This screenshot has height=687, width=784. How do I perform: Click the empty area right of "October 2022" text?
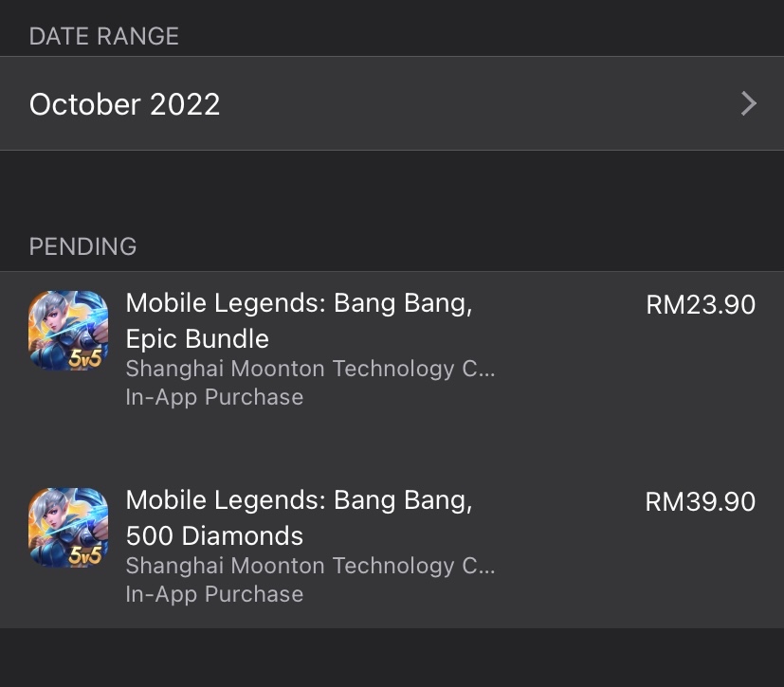click(474, 104)
